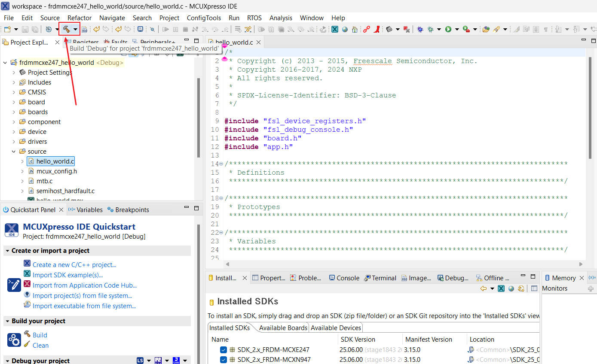Collapse the 'Build your project' section
Screen dimensions: 597x364
tap(7, 321)
